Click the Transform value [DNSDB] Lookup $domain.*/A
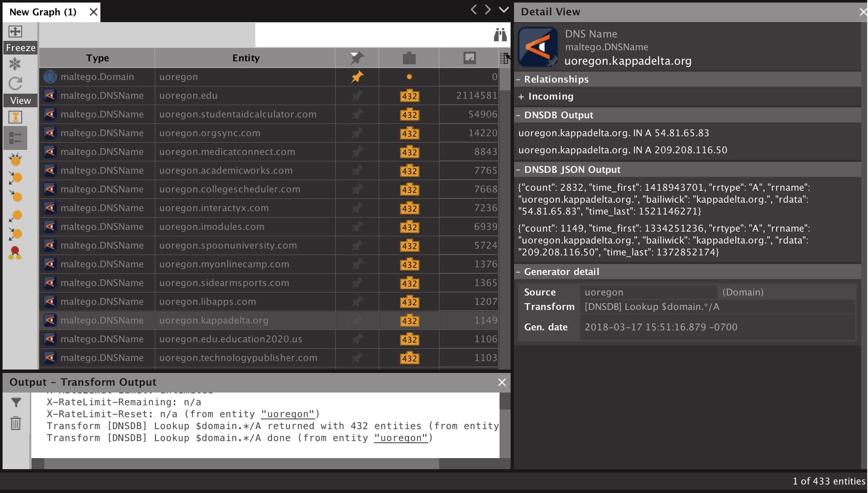 (x=652, y=307)
